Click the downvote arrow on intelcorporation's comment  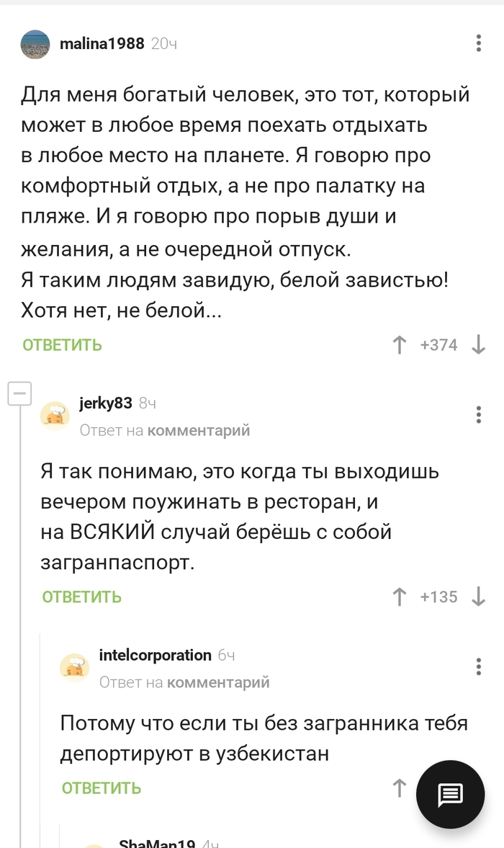479,788
